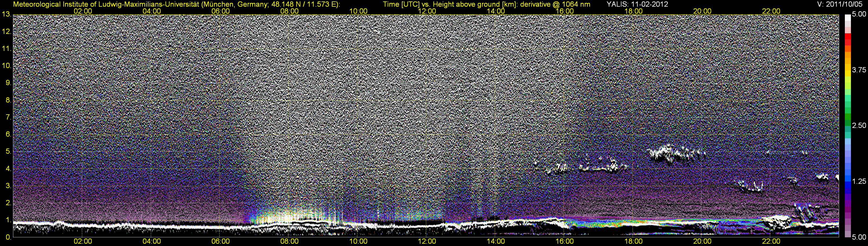Click the 2 km height axis label
The image size is (868, 246).
8,203
